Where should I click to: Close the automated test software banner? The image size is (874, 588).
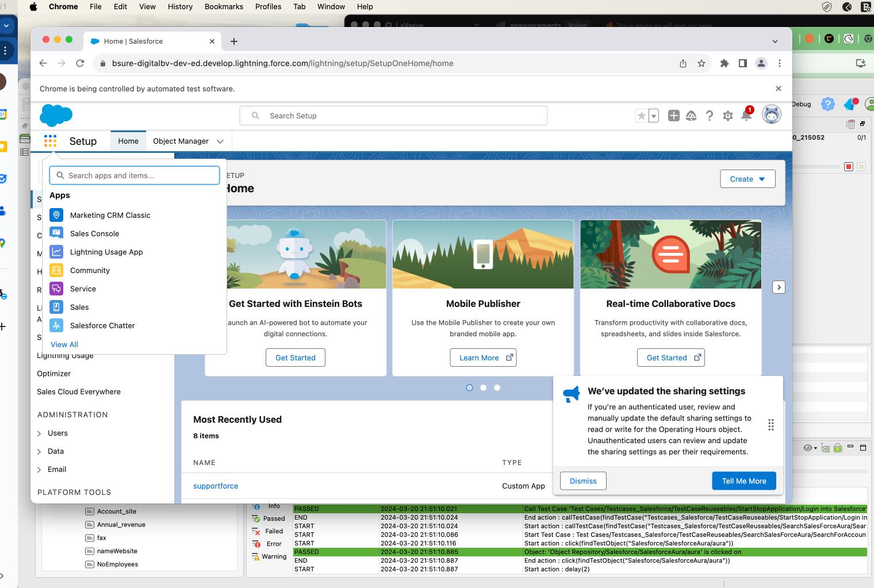coord(779,89)
